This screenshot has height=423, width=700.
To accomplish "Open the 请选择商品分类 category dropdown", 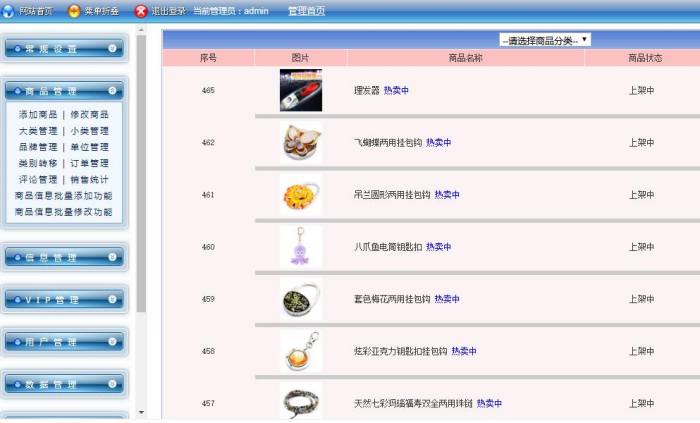I will [545, 40].
